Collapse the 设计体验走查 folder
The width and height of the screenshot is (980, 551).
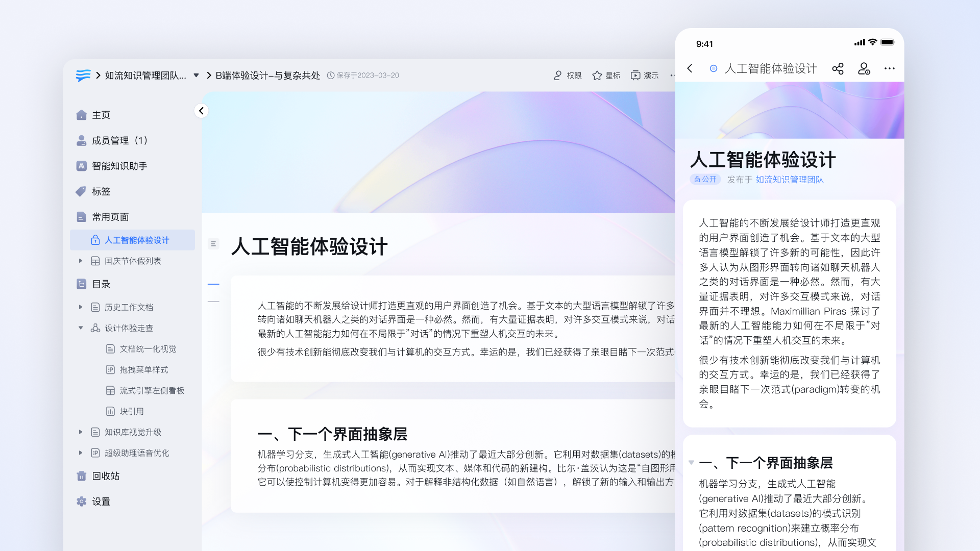pos(81,328)
